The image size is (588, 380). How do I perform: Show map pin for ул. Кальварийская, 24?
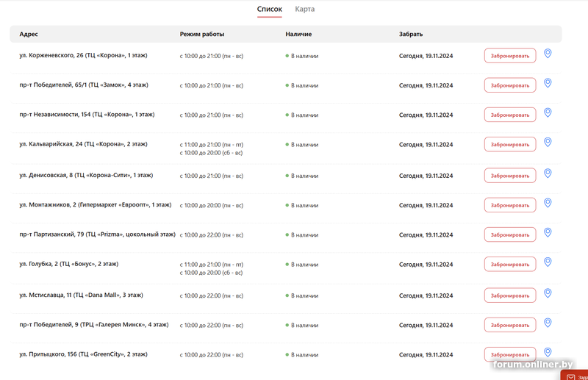coord(548,143)
